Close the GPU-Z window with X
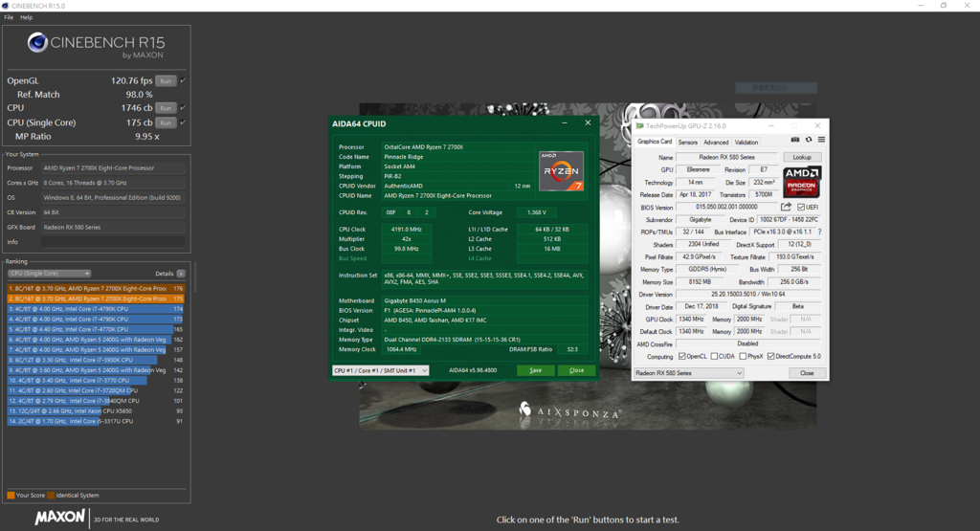Image resolution: width=980 pixels, height=531 pixels. tap(817, 125)
